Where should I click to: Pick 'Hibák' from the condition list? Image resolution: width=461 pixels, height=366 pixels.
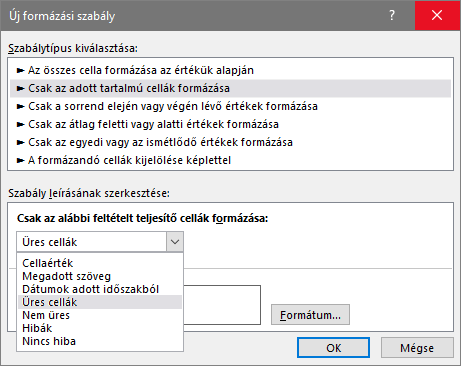pyautogui.click(x=100, y=328)
